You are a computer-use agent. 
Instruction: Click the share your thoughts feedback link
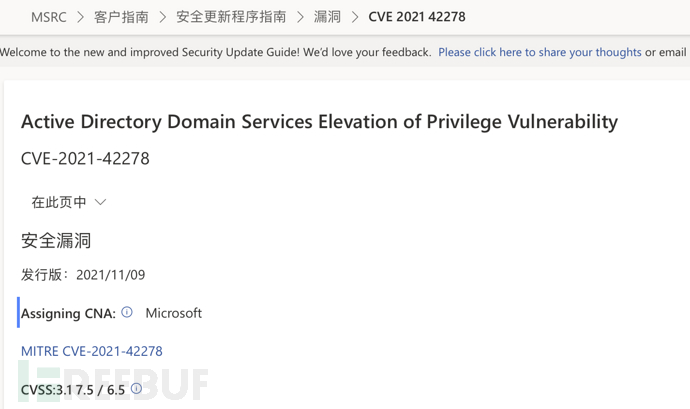coord(540,52)
